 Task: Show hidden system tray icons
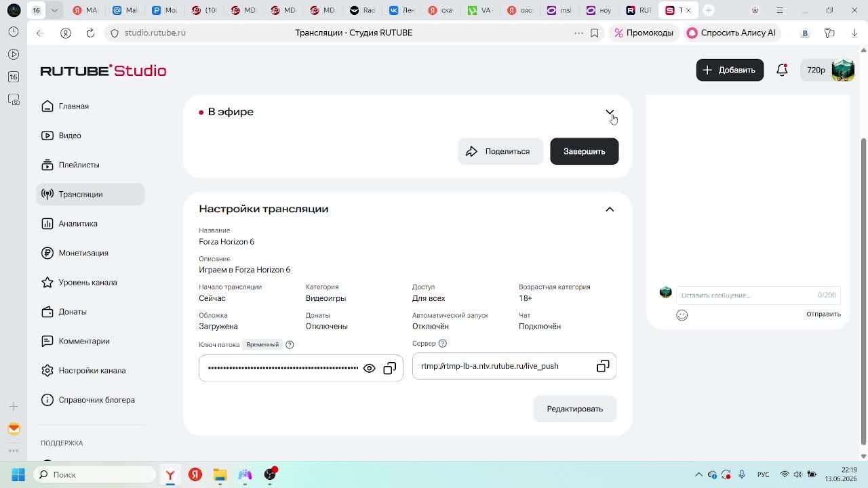click(x=698, y=474)
